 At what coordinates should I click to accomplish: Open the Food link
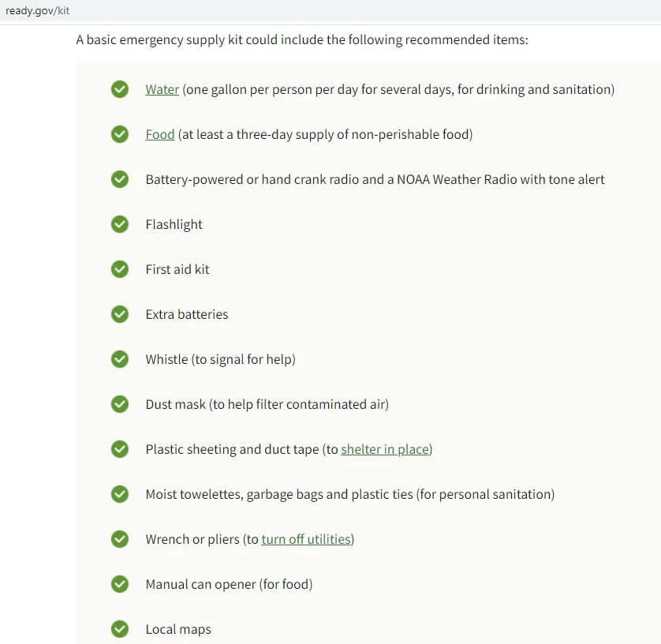(x=160, y=134)
